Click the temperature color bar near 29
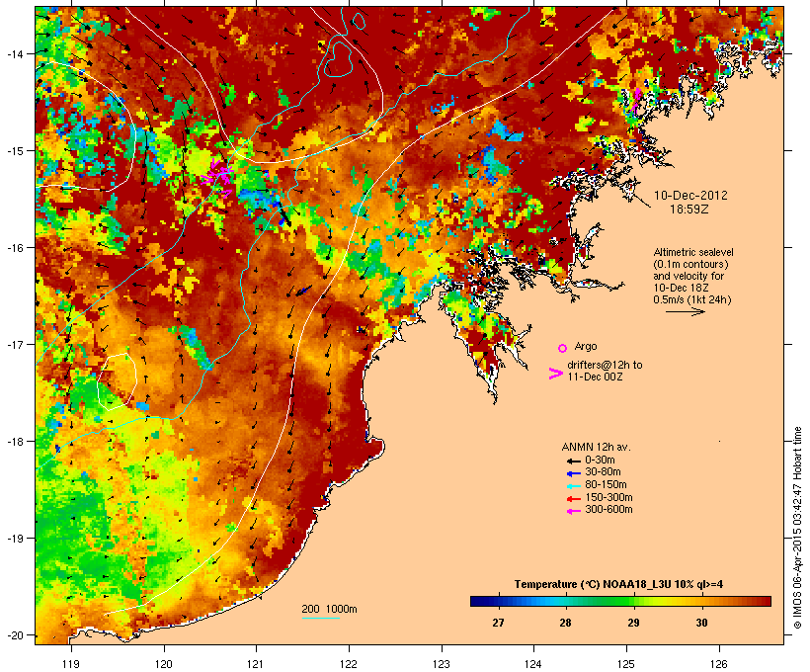 633,601
